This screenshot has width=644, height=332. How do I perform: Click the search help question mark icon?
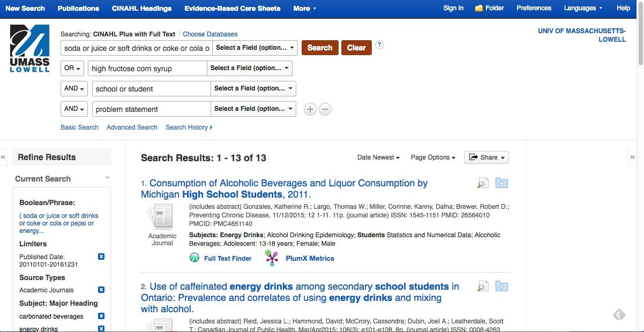click(x=379, y=45)
